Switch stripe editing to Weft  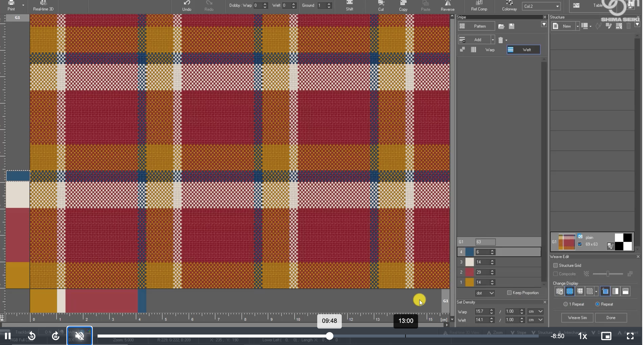point(524,50)
